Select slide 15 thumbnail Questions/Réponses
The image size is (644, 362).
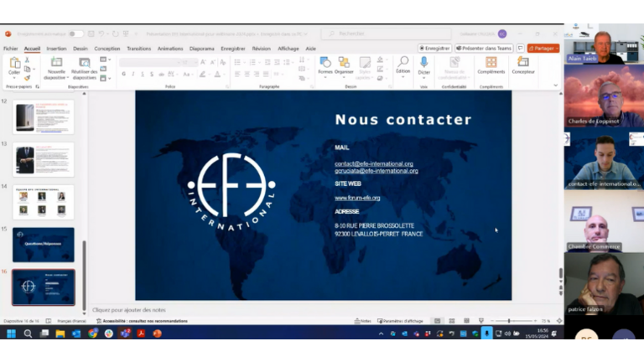43,244
